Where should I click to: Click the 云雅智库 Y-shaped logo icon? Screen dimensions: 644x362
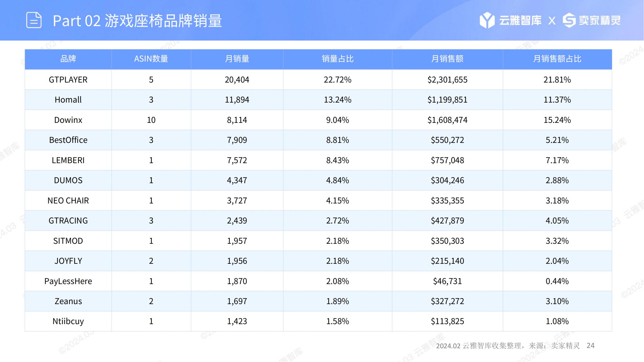click(487, 20)
